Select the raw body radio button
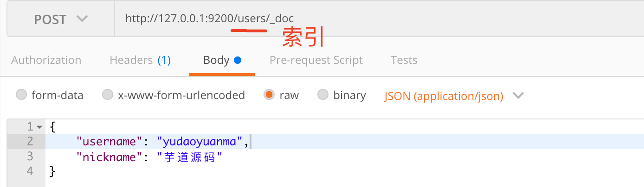 [x=269, y=95]
